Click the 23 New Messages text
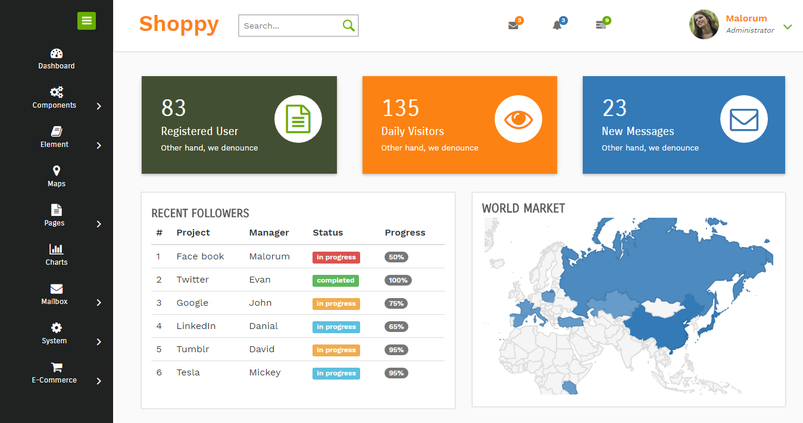The image size is (803, 423). coord(649,125)
